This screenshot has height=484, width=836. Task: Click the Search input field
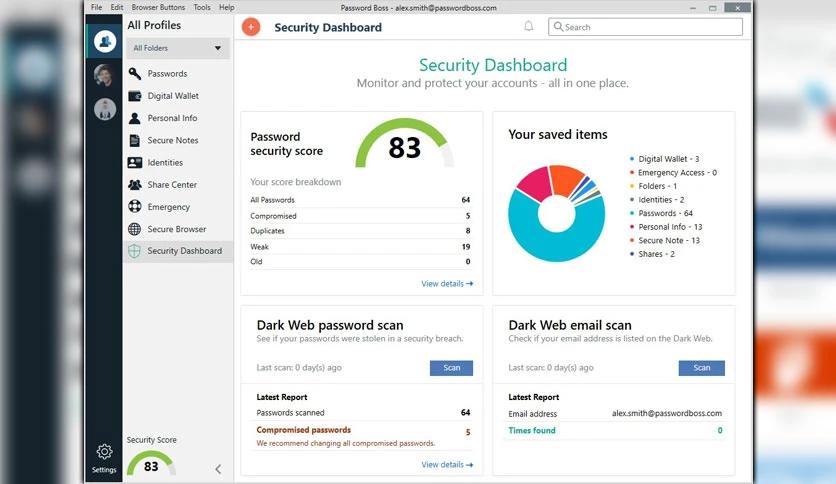tap(645, 27)
